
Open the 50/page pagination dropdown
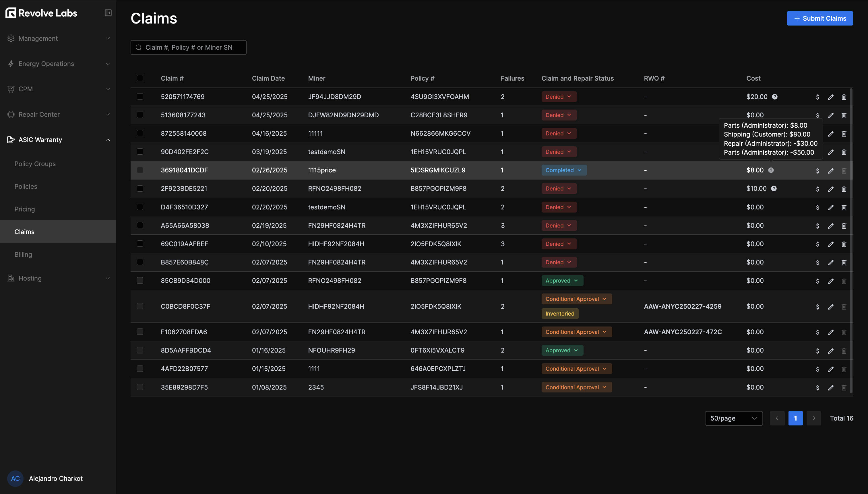point(733,418)
